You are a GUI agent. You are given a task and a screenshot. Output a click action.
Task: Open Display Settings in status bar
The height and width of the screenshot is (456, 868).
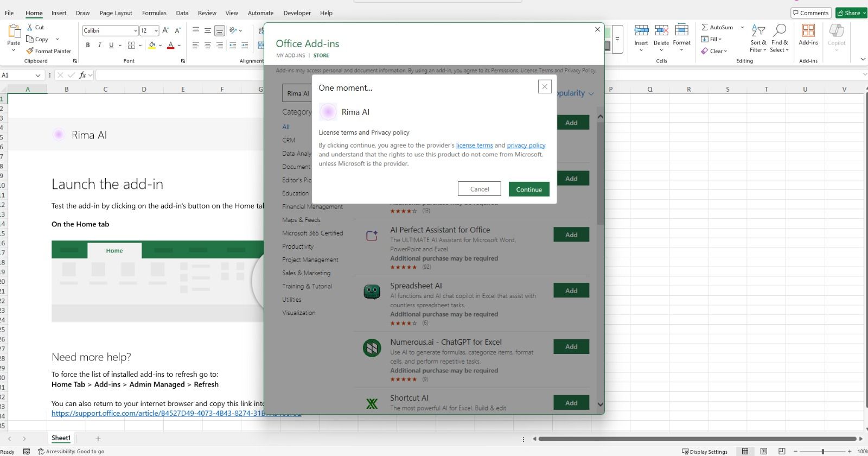click(x=705, y=452)
